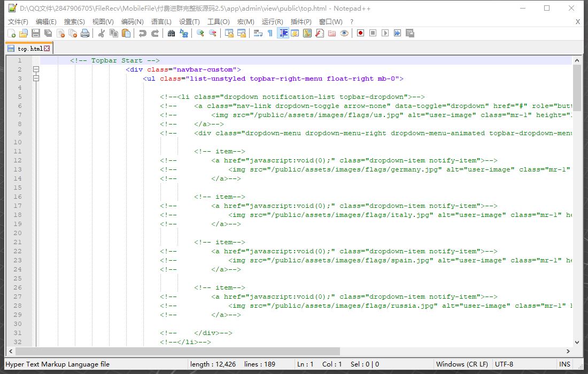Toggle synchronized vertical scrolling
This screenshot has height=374, width=588.
tap(229, 33)
